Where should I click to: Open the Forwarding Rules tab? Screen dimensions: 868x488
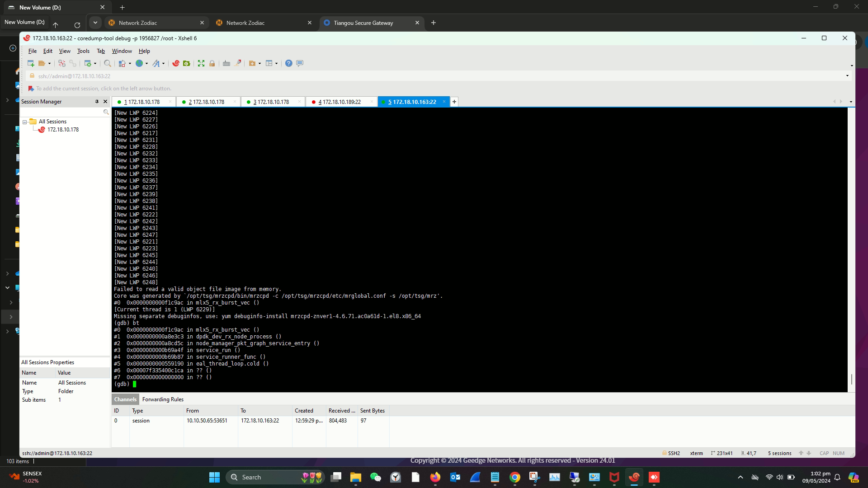pyautogui.click(x=163, y=399)
